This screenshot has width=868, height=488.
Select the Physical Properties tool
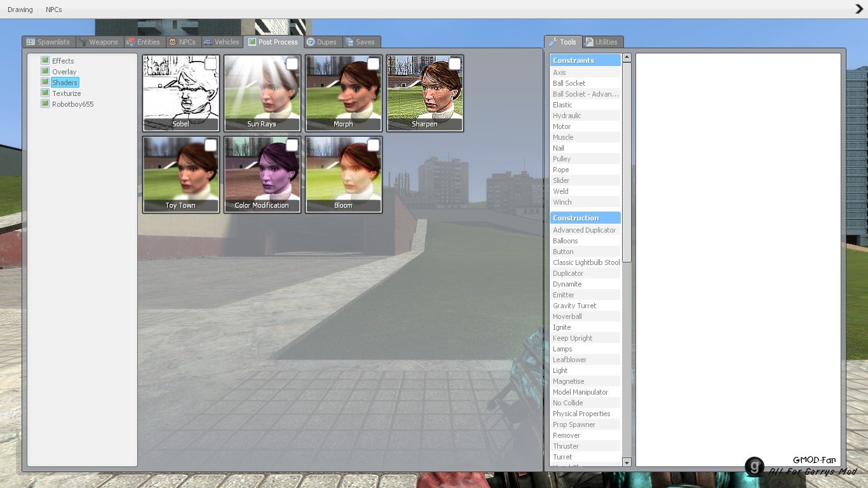[585, 414]
